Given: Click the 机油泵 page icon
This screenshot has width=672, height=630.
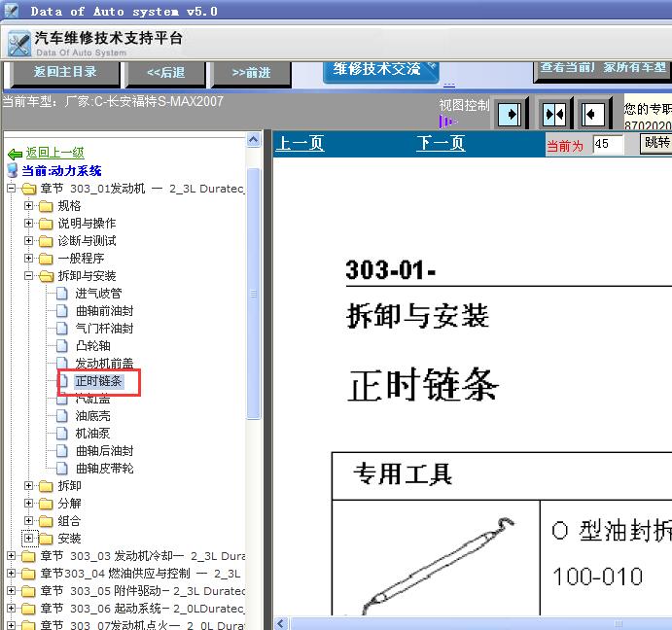Looking at the screenshot, I should click(62, 434).
